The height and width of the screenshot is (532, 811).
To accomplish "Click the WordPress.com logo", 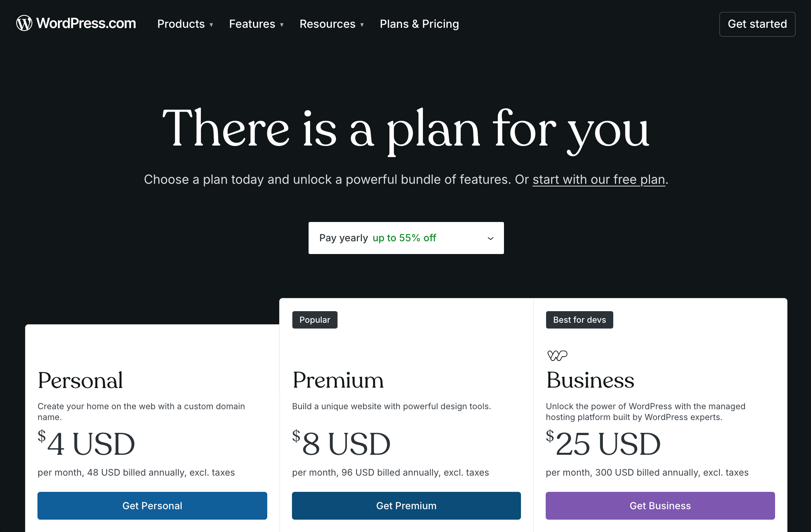I will pos(76,24).
